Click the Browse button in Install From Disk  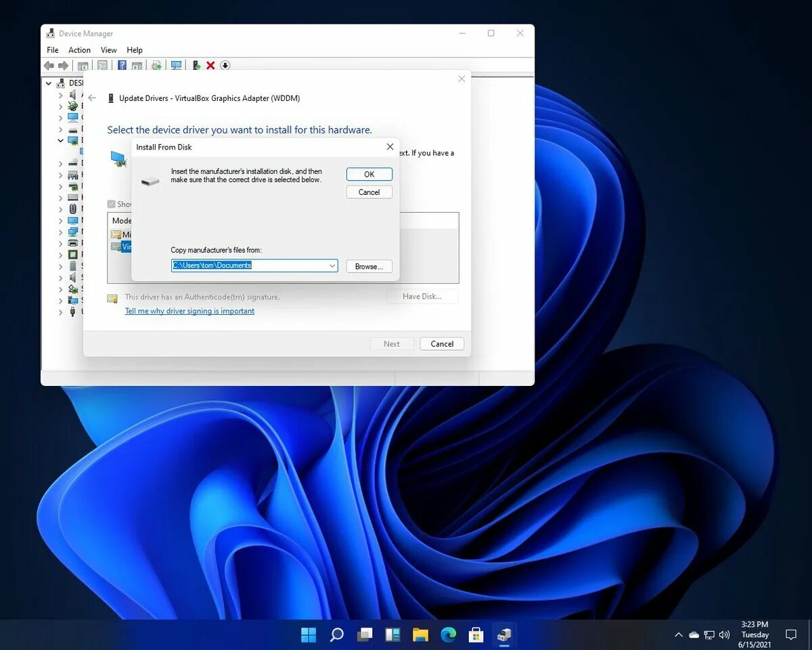coord(369,265)
